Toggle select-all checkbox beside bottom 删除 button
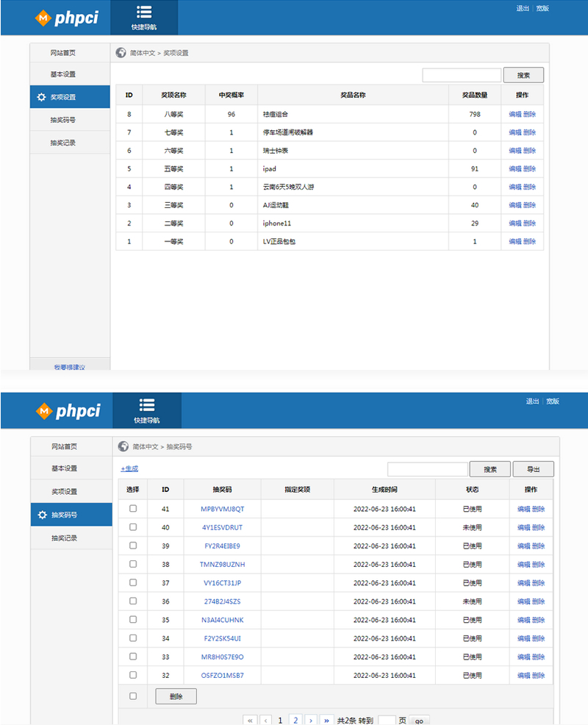Image resolution: width=588 pixels, height=725 pixels. click(133, 696)
